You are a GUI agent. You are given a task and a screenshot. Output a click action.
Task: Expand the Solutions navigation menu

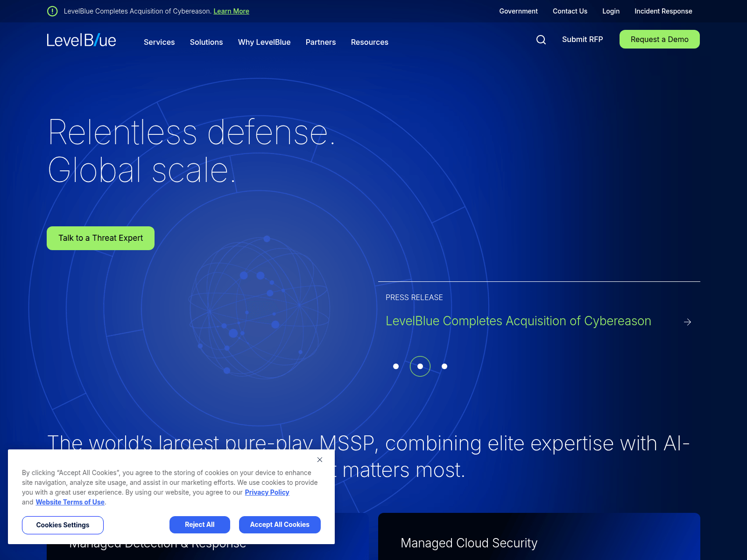tap(206, 42)
